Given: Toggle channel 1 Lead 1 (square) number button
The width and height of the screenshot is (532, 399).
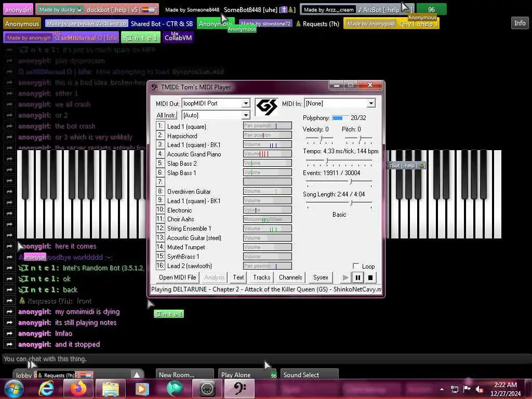Looking at the screenshot, I should coord(160,126).
